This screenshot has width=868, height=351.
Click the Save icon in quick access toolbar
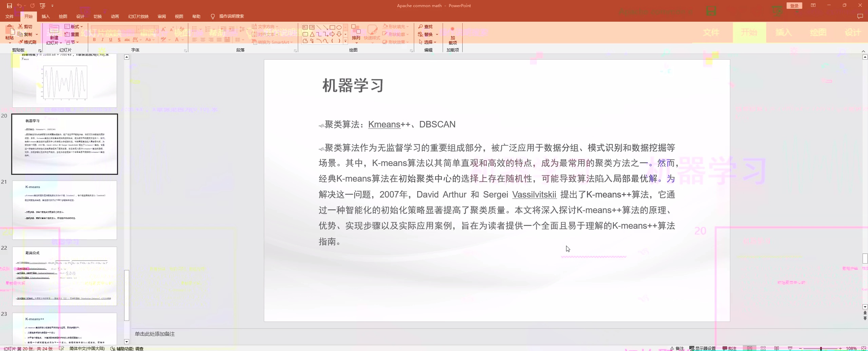click(x=9, y=6)
